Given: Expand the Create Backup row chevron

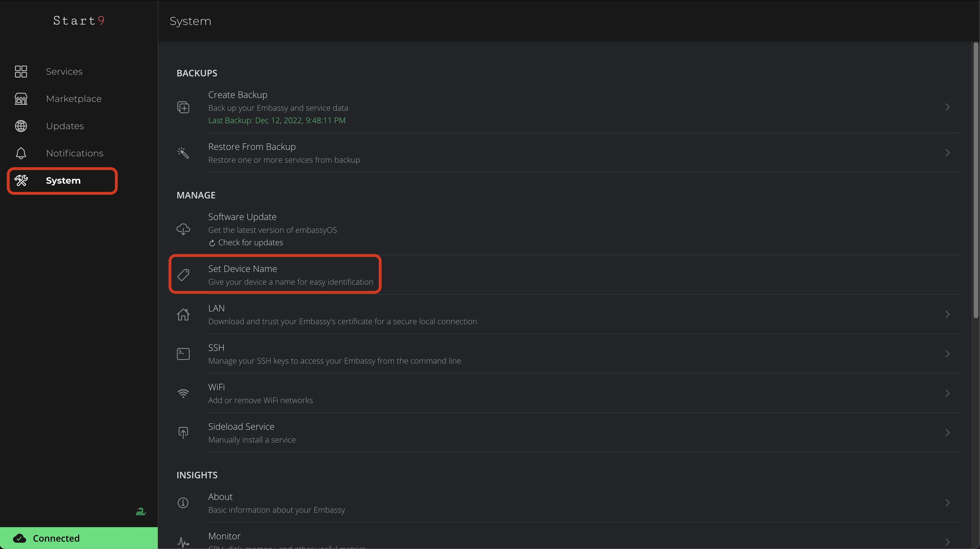Looking at the screenshot, I should coord(947,107).
